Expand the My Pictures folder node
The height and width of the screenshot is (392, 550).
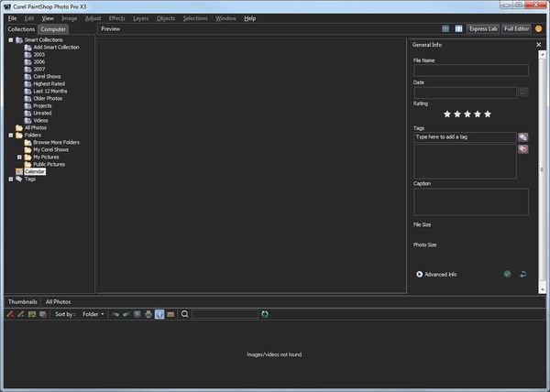point(19,157)
